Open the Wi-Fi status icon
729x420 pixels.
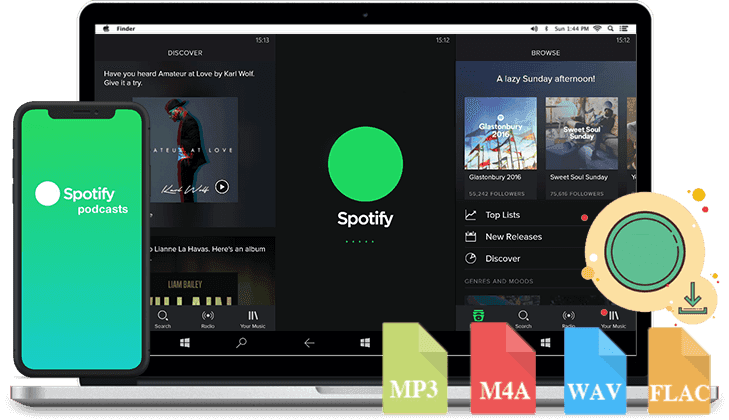click(597, 29)
